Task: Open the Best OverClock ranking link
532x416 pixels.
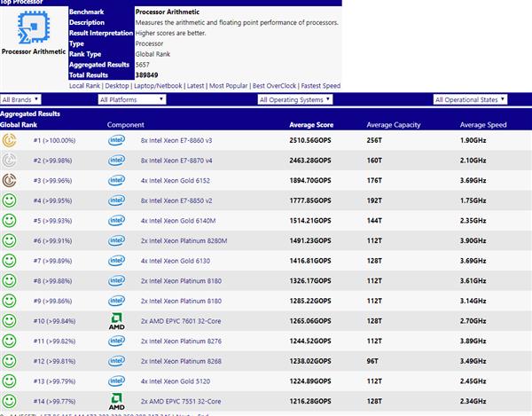Action: [x=275, y=86]
